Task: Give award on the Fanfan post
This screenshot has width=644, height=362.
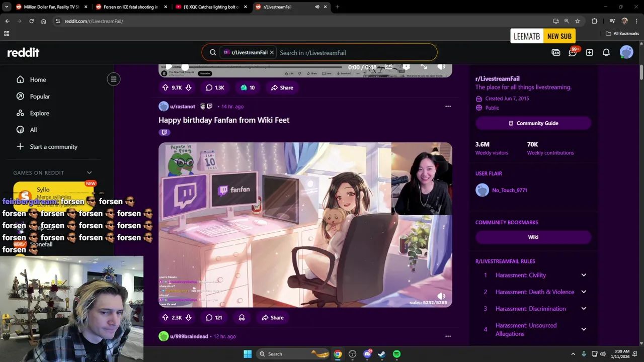Action: pyautogui.click(x=242, y=318)
